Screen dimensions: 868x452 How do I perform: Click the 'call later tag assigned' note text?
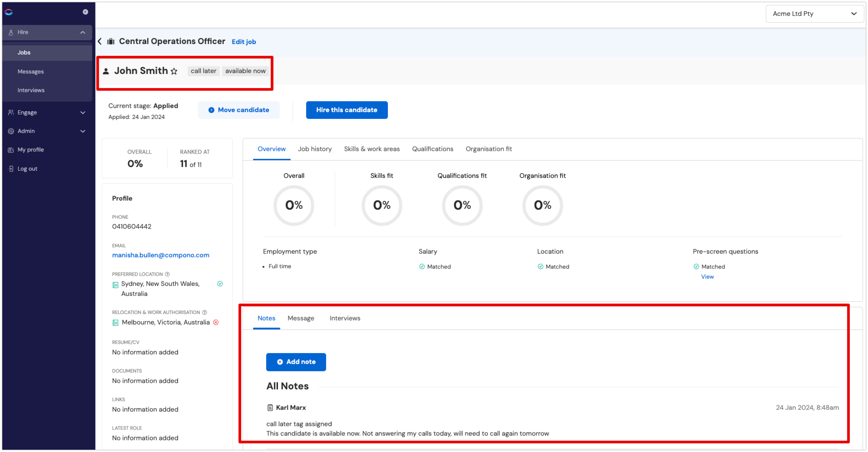299,424
